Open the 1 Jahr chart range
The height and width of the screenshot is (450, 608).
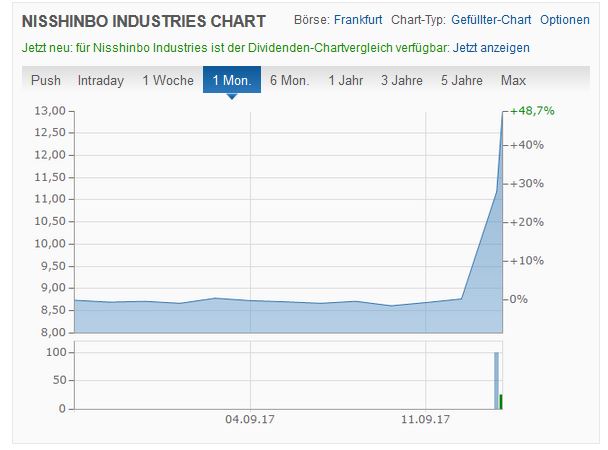click(x=345, y=80)
